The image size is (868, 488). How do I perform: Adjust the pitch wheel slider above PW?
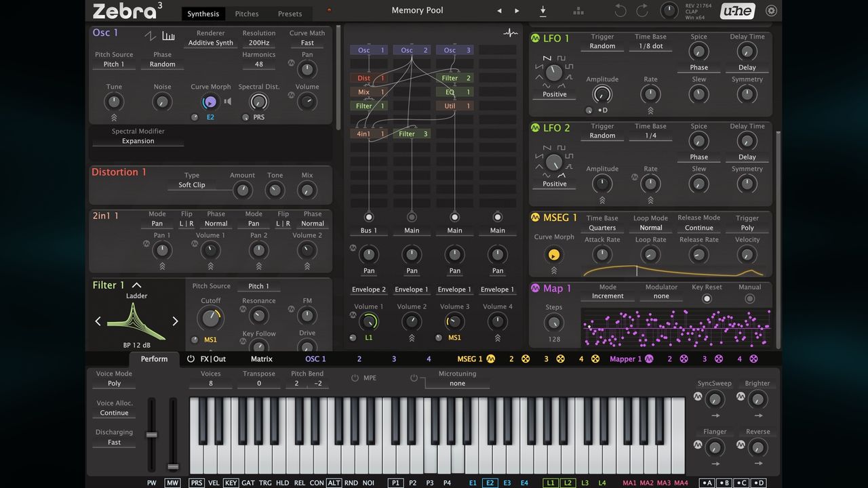pyautogui.click(x=152, y=434)
